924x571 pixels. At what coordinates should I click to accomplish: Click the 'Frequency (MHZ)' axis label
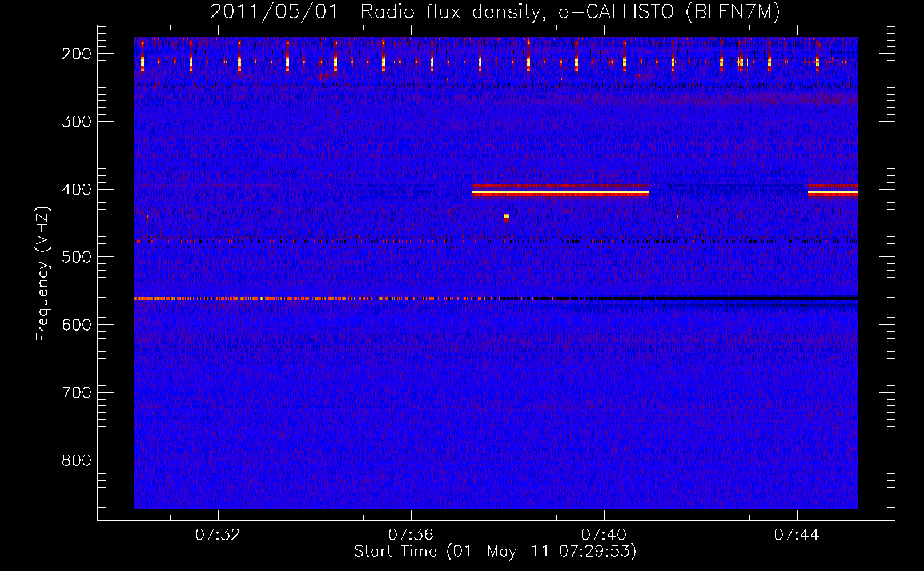click(43, 274)
